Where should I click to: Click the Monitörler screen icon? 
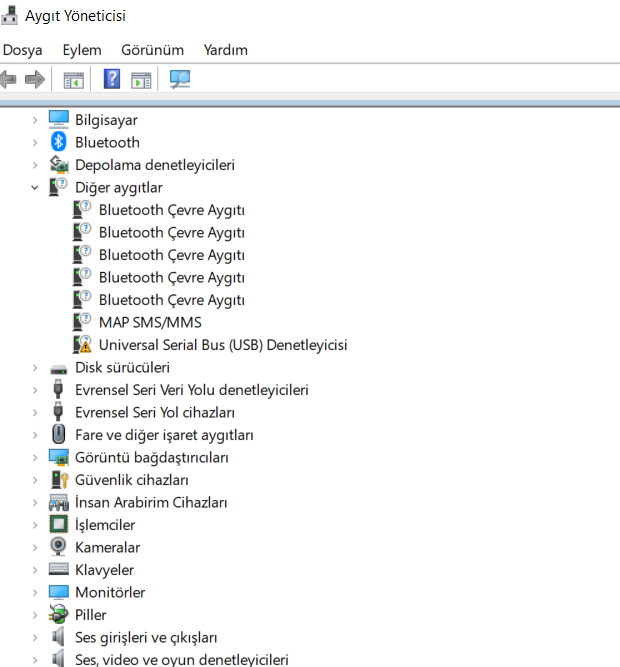[59, 592]
